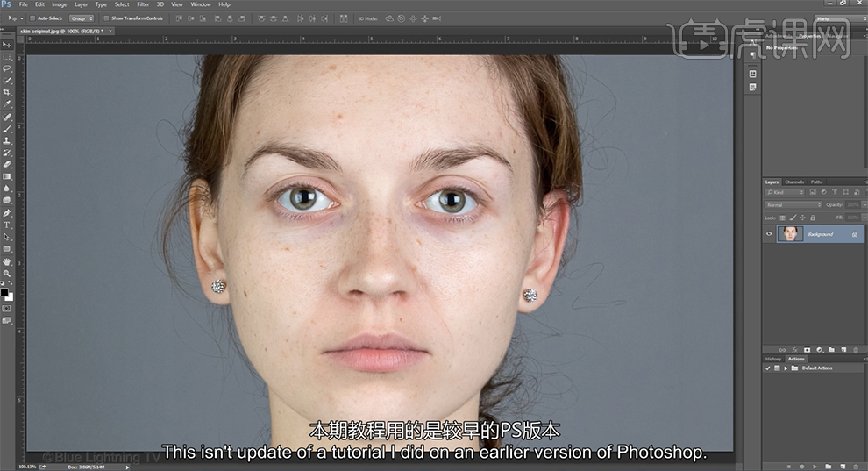Select the Dodge tool

coord(7,200)
